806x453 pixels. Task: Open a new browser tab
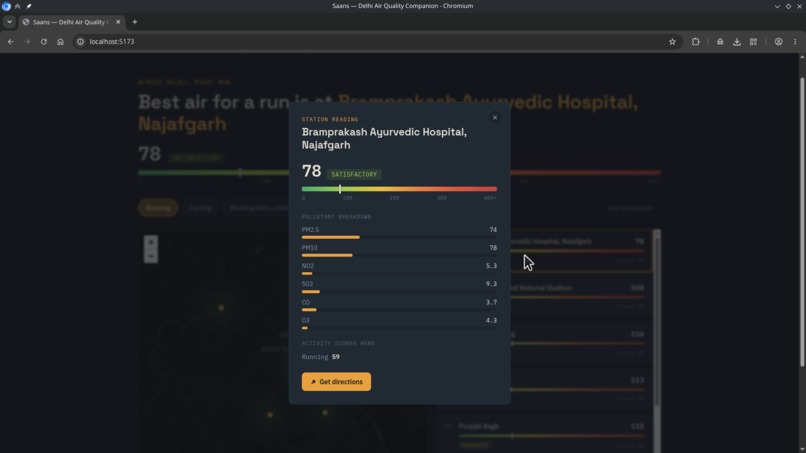[x=135, y=22]
